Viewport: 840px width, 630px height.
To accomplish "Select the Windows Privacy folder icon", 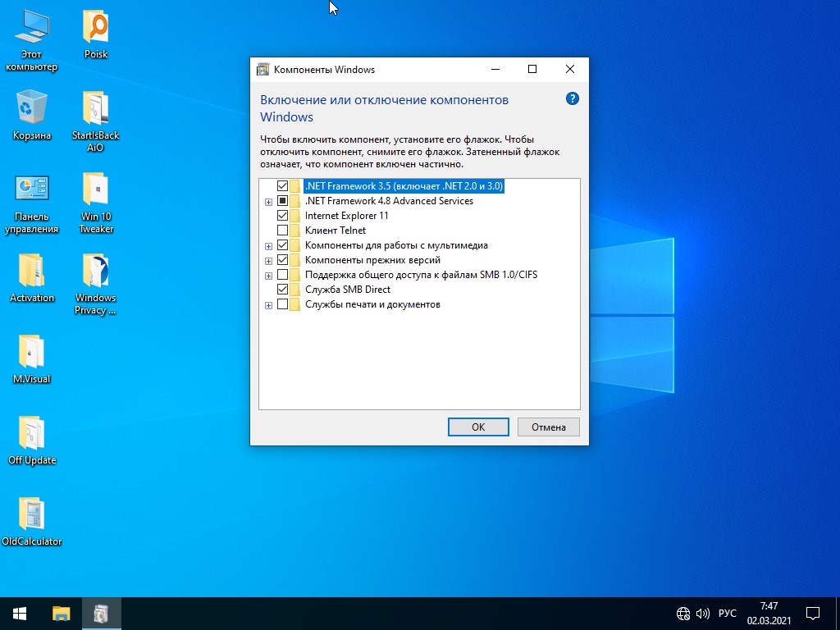I will point(95,285).
